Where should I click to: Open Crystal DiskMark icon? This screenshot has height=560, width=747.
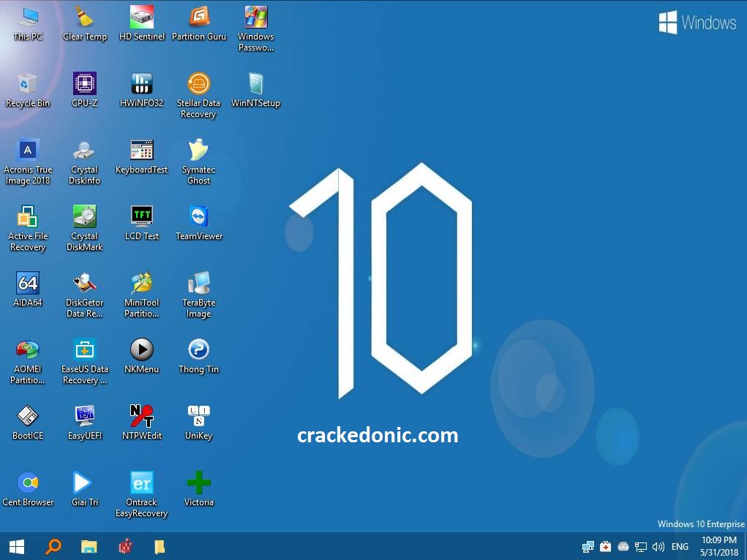tap(85, 229)
